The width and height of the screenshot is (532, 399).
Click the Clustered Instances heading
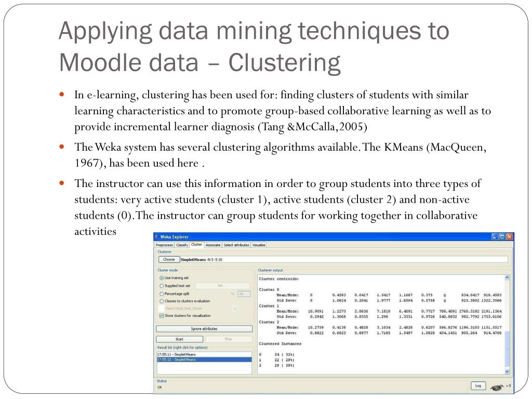[x=280, y=344]
